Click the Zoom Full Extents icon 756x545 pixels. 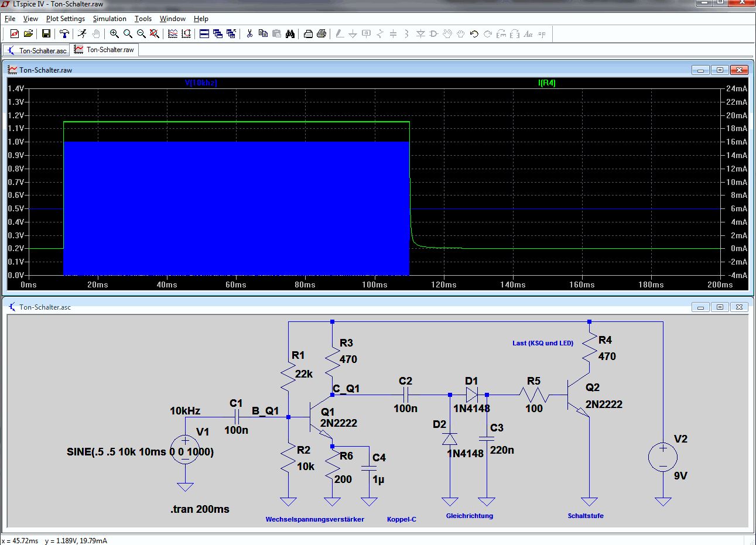[155, 34]
